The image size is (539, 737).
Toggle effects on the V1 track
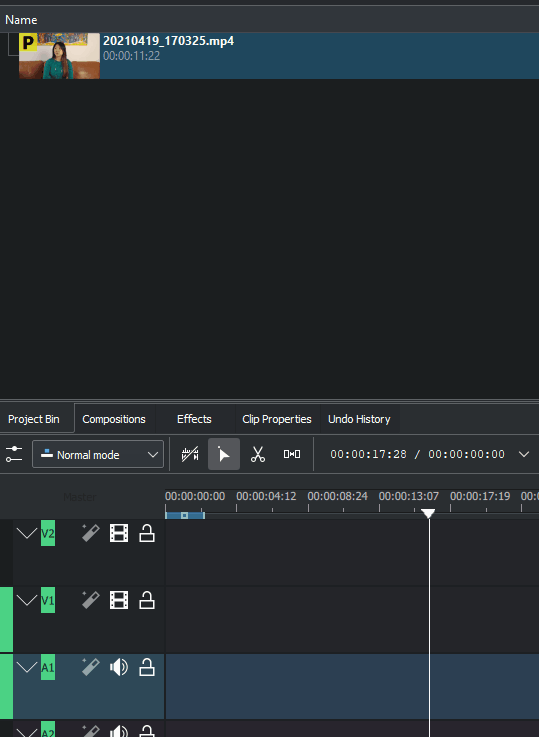click(91, 600)
